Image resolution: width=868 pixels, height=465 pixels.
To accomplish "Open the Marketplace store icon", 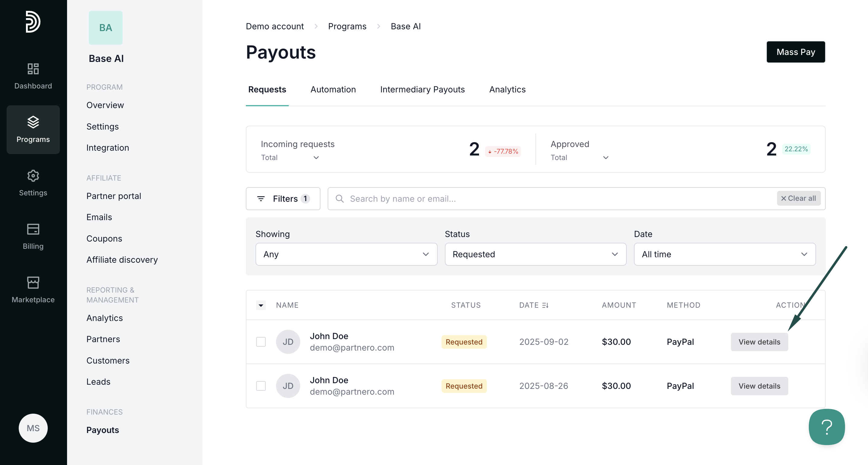I will (x=33, y=283).
